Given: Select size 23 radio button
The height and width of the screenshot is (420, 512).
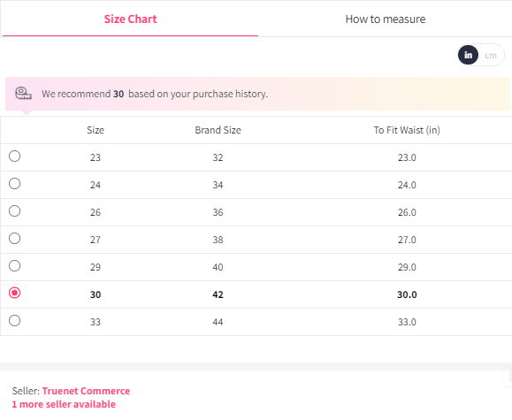Looking at the screenshot, I should coord(14,157).
